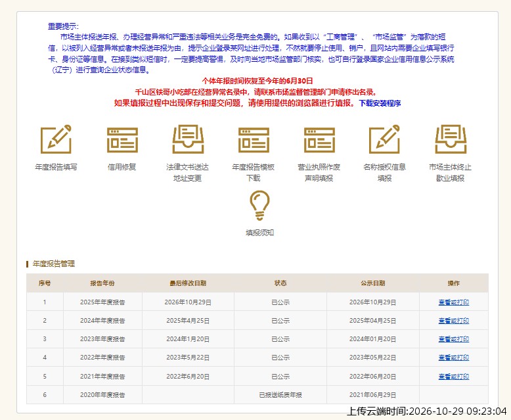Click last modified date 2025年4月25日
The image size is (511, 420).
click(188, 321)
